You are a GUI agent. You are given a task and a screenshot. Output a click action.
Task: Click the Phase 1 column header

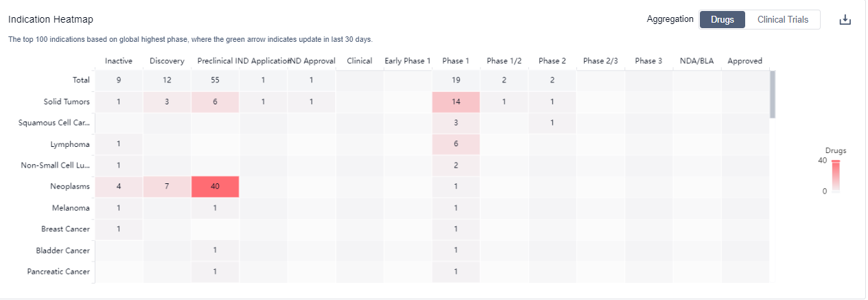[456, 61]
